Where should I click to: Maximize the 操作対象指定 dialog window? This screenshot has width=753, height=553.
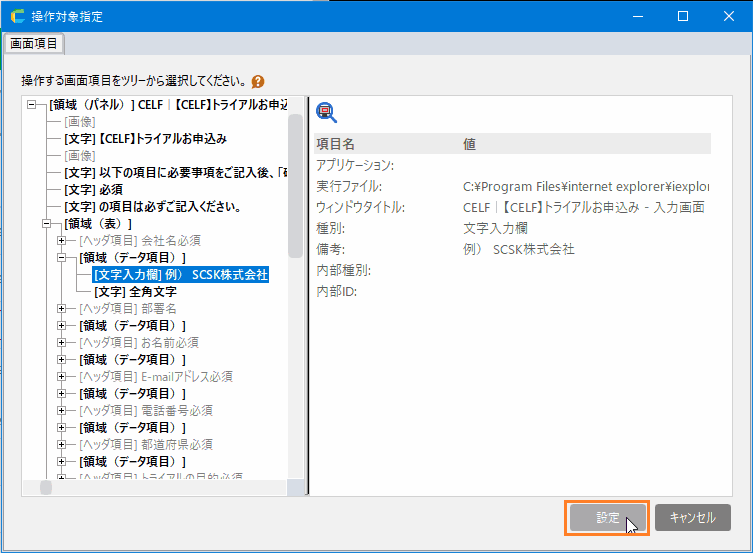click(x=683, y=16)
